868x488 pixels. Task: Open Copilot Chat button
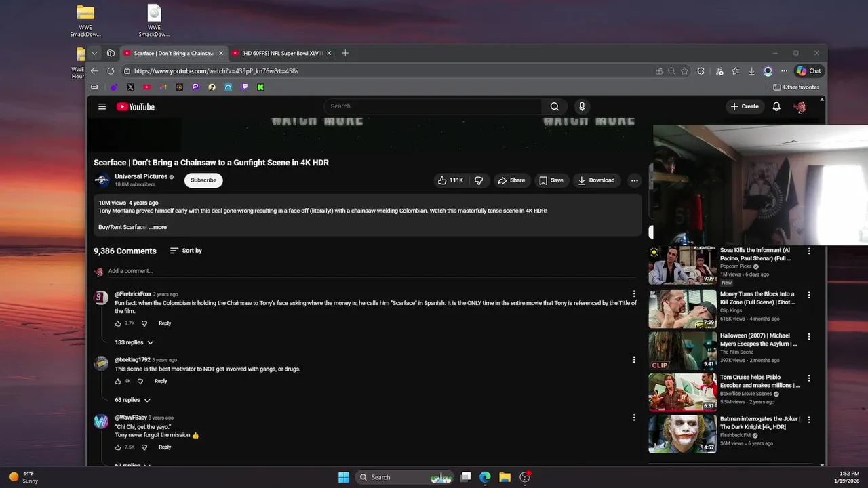(x=808, y=70)
